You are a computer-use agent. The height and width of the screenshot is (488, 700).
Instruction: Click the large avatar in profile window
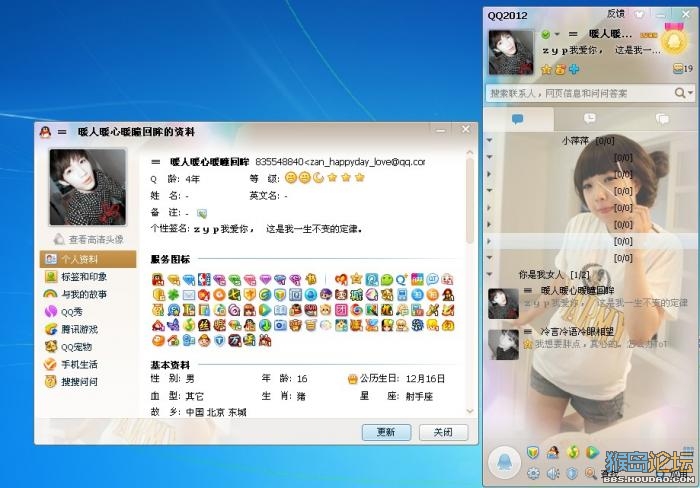tap(88, 187)
